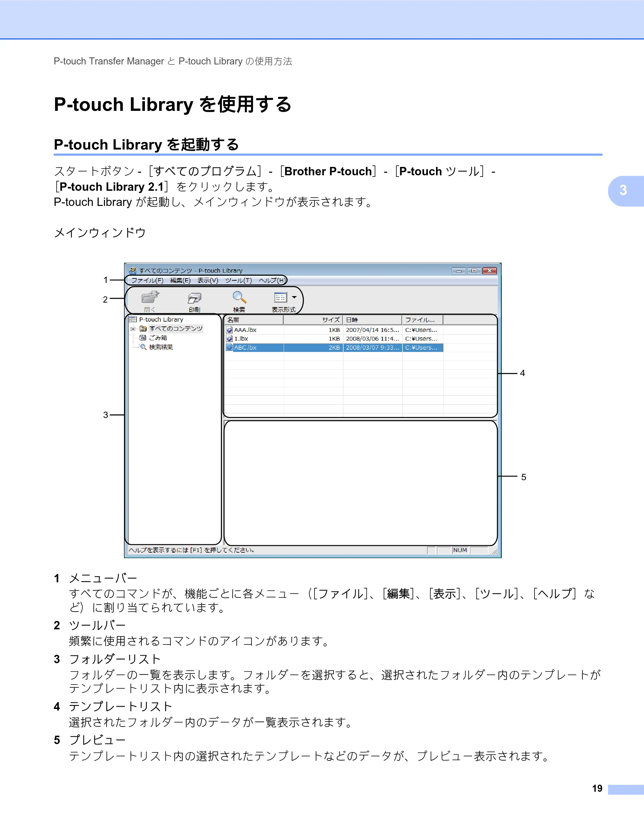Viewport: 644px width, 833px height.
Task: Close the P-touch Library window
Action: click(489, 271)
